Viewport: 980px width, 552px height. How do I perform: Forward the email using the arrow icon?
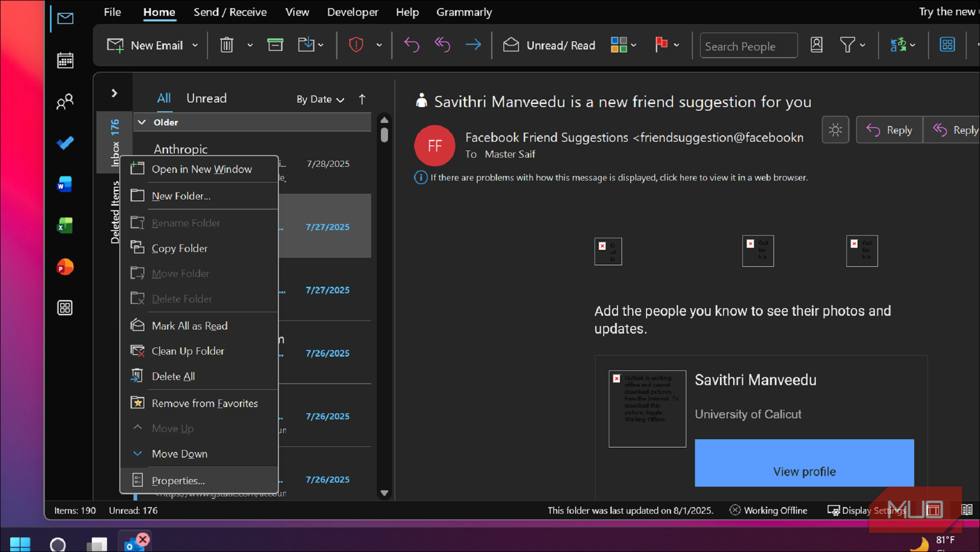(473, 45)
